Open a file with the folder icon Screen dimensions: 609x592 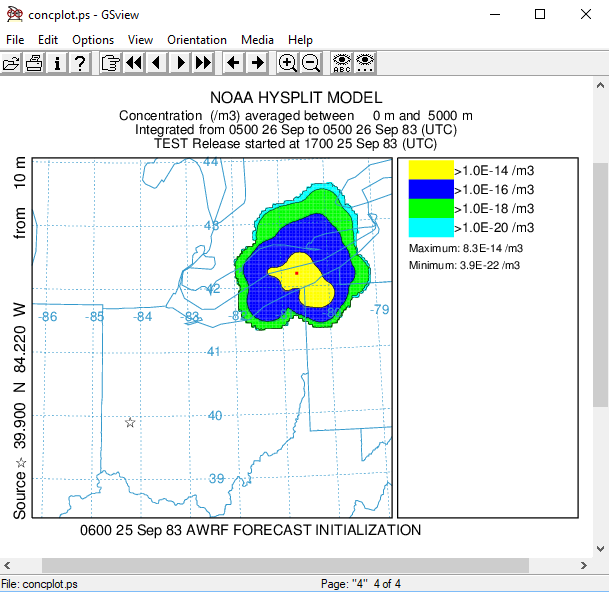[11, 63]
